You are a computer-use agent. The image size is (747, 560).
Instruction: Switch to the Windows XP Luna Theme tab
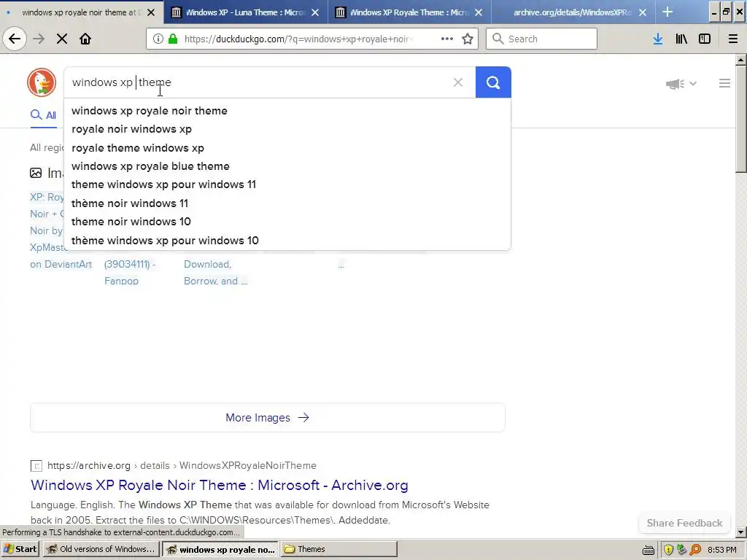click(245, 12)
